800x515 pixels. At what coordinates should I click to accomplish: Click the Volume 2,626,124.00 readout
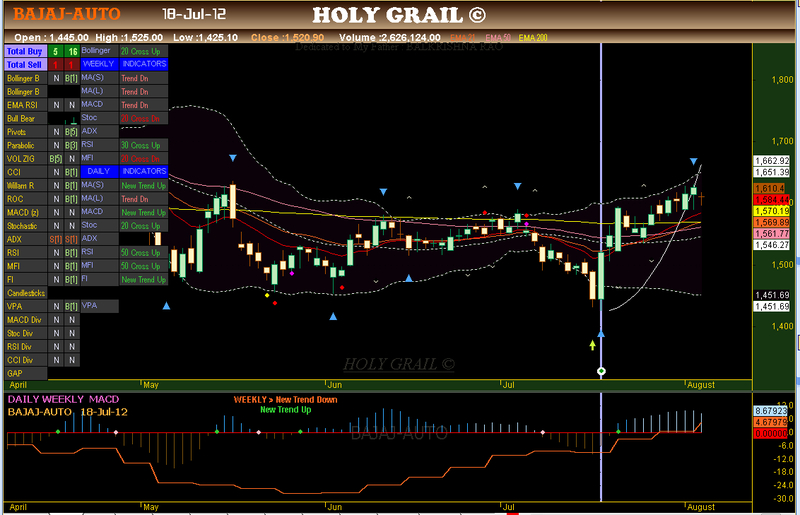390,38
